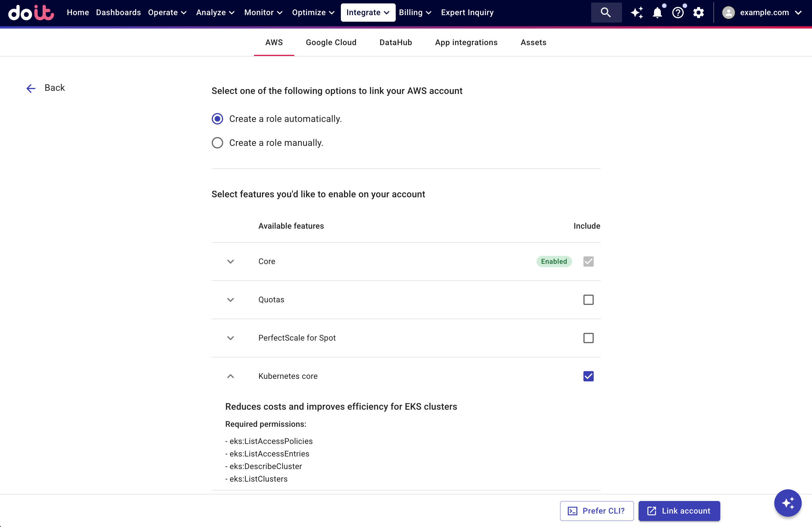Select Create a role manually
This screenshot has height=527, width=812.
267,142
